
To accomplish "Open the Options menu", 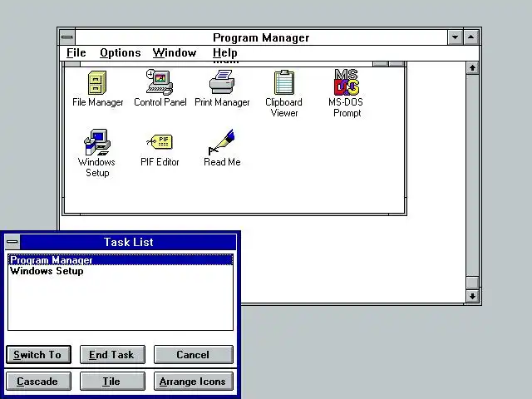I will pos(120,53).
